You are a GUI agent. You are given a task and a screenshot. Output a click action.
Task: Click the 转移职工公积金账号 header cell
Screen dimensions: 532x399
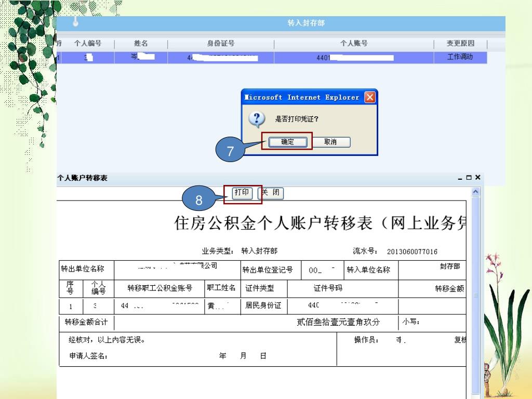(159, 289)
